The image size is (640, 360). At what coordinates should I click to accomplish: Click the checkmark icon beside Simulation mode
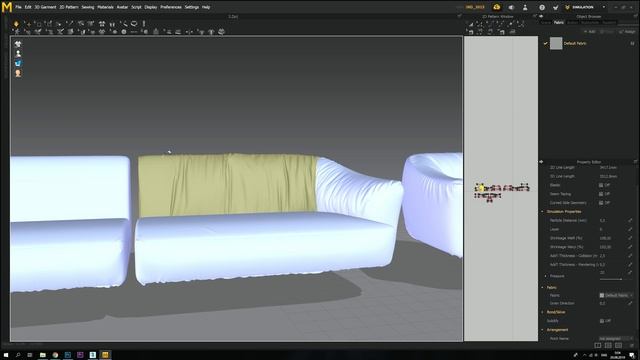point(556,7)
